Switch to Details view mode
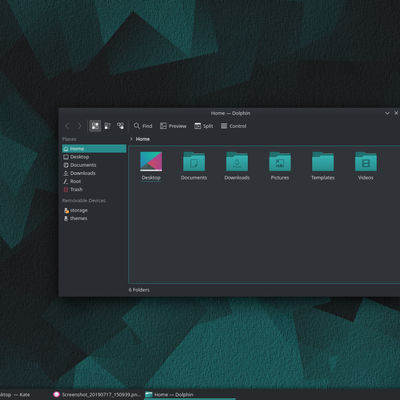The width and height of the screenshot is (400, 400). coord(120,126)
